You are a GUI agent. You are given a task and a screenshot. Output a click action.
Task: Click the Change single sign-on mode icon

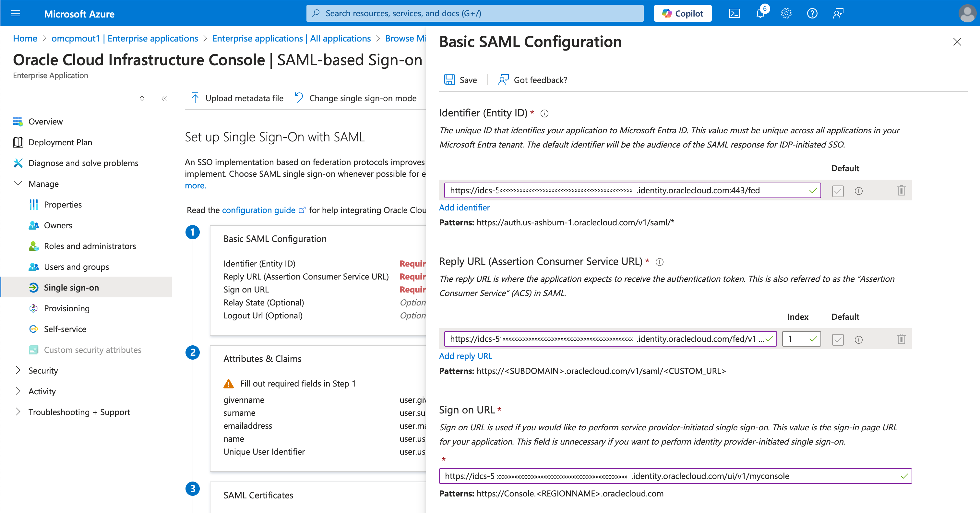tap(299, 98)
